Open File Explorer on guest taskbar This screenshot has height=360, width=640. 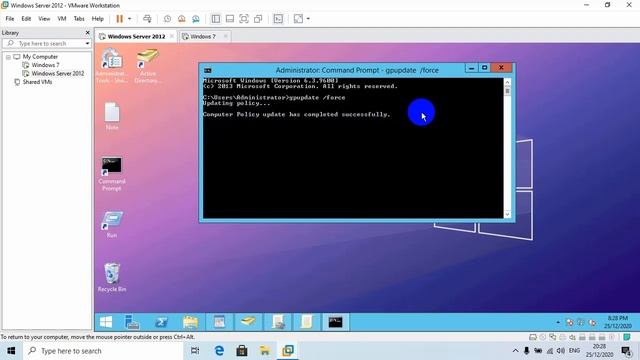point(190,322)
